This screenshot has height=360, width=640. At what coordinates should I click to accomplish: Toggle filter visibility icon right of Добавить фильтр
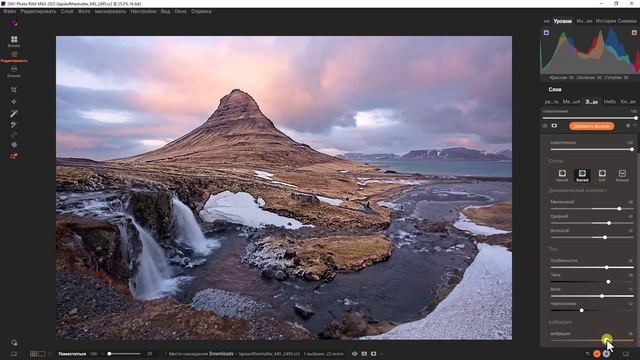coord(628,126)
